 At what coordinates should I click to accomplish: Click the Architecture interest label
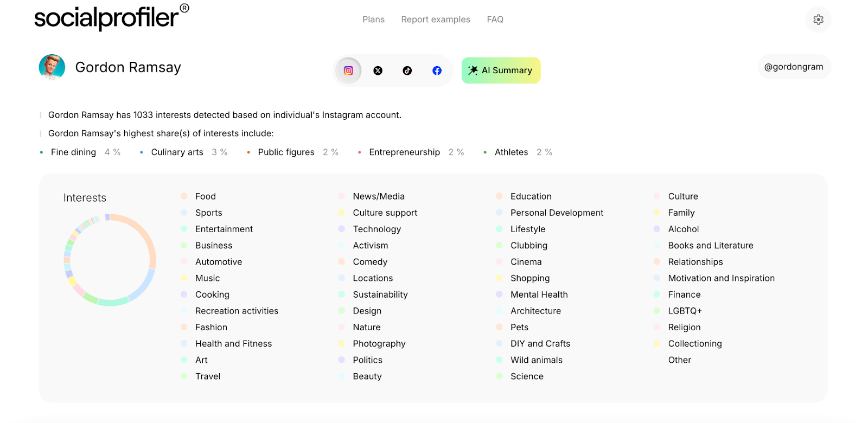pyautogui.click(x=536, y=311)
